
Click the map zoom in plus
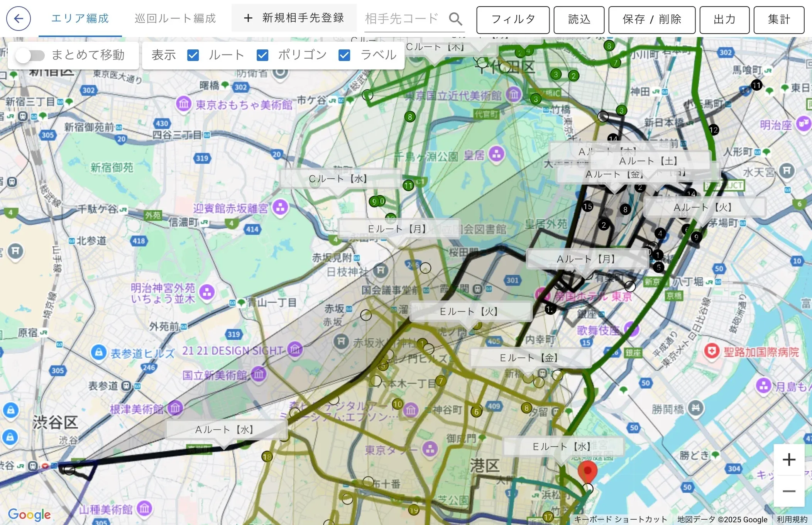coord(789,459)
